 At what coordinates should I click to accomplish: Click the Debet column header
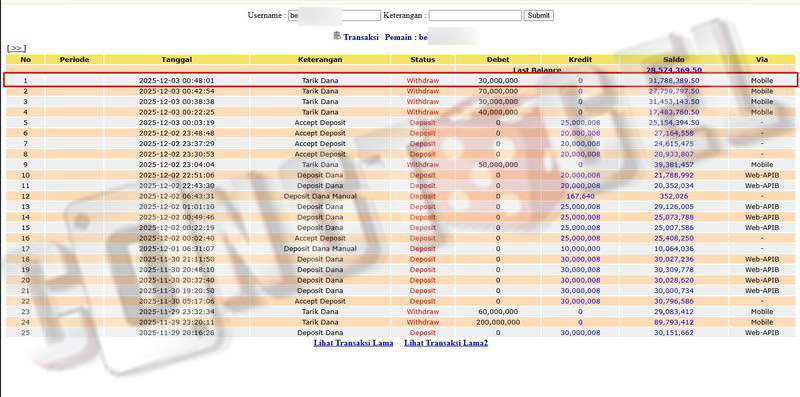[x=498, y=60]
